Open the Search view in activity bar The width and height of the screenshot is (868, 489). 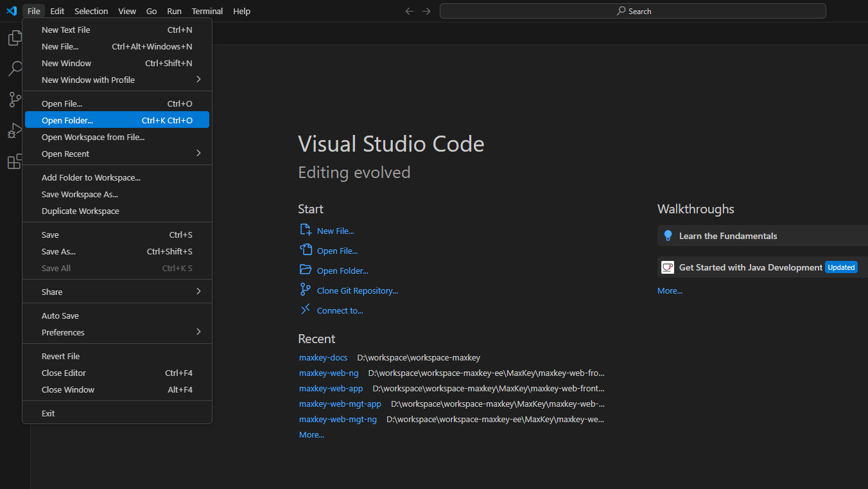(15, 69)
